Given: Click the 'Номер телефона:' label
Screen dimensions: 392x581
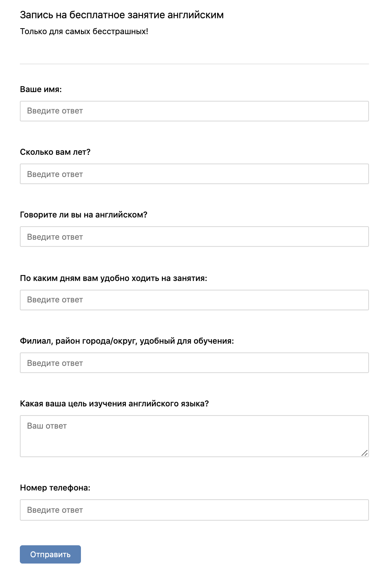Looking at the screenshot, I should click(x=55, y=488).
